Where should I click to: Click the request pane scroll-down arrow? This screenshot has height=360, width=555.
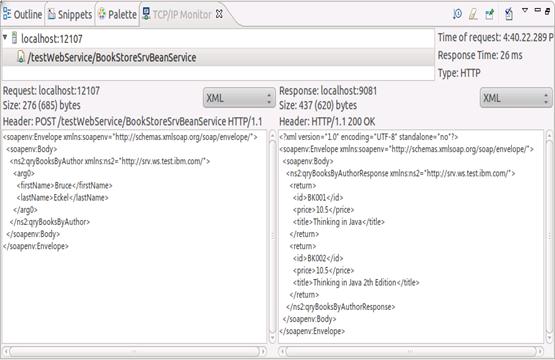(x=272, y=338)
